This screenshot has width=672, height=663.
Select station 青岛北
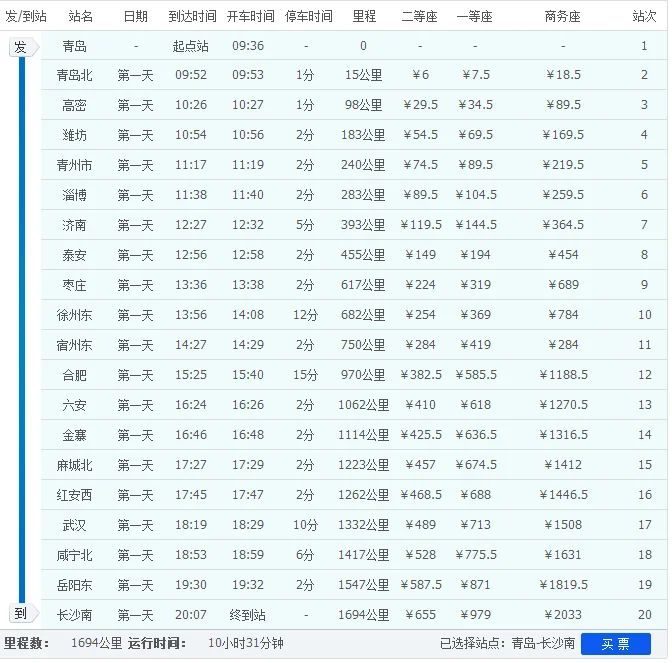coord(75,75)
